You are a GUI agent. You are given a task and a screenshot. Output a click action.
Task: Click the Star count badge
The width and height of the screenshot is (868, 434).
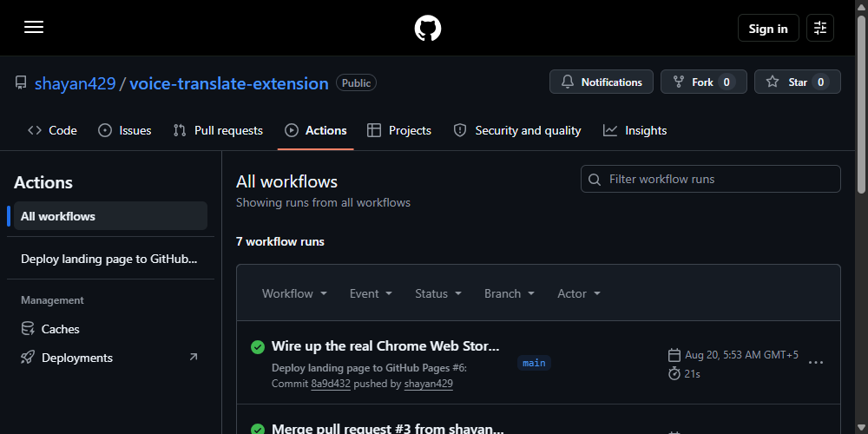[820, 82]
